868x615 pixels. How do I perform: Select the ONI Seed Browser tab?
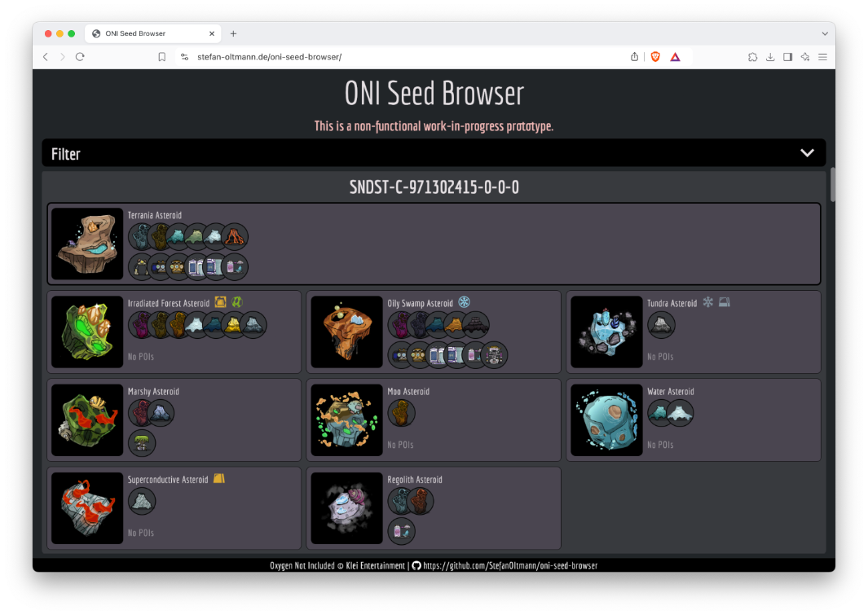pyautogui.click(x=151, y=33)
